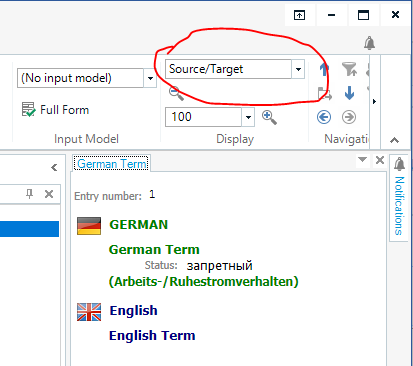Image resolution: width=413 pixels, height=366 pixels.
Task: Click the entry number value 1
Action: click(x=152, y=194)
